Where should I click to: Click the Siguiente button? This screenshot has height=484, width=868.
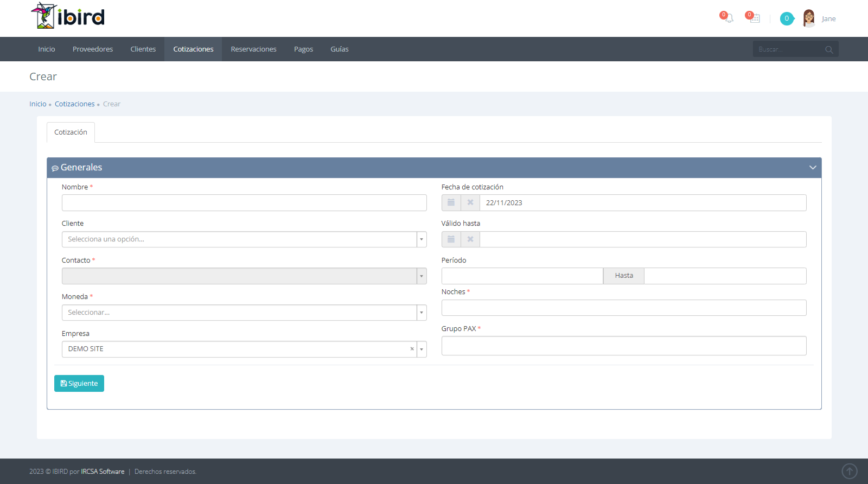point(79,384)
